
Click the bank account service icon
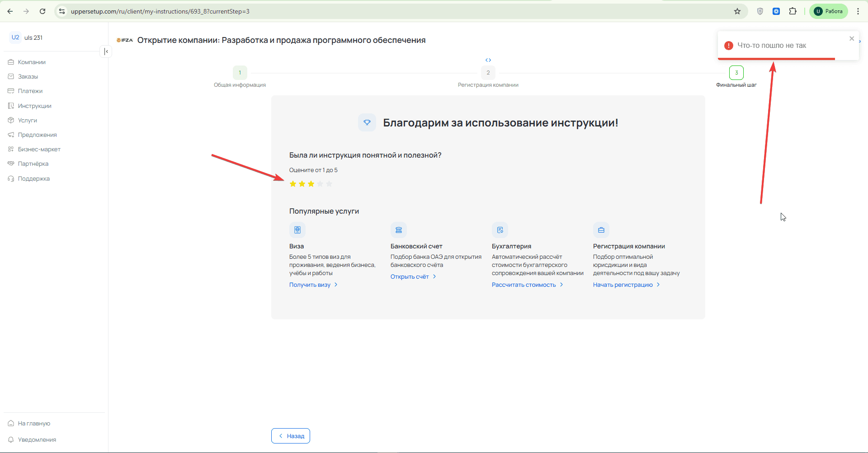click(x=399, y=230)
